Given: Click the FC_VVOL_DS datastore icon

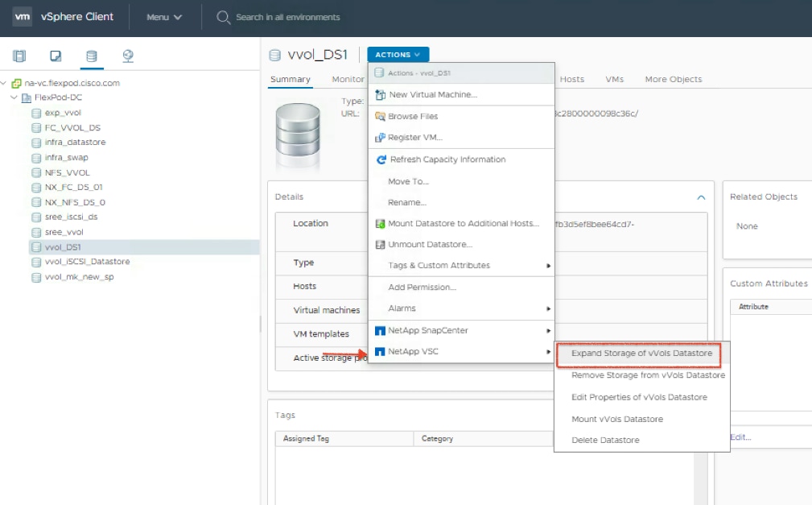Looking at the screenshot, I should [36, 128].
